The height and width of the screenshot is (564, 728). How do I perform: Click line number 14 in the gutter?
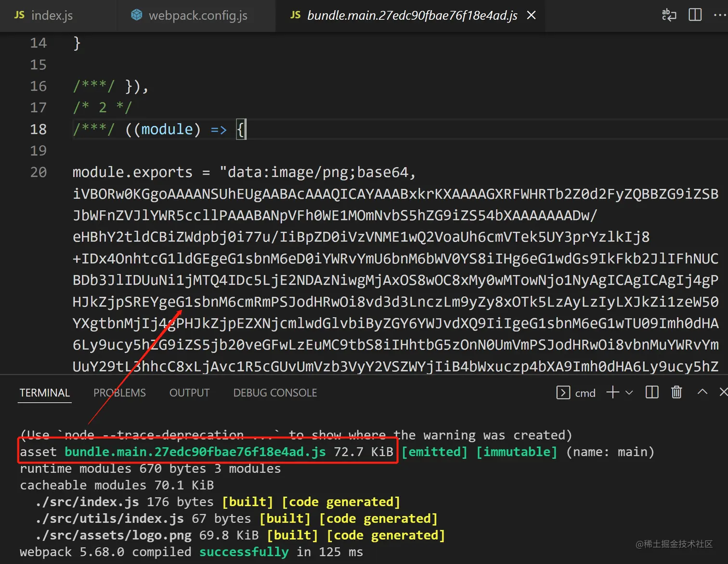(x=39, y=43)
